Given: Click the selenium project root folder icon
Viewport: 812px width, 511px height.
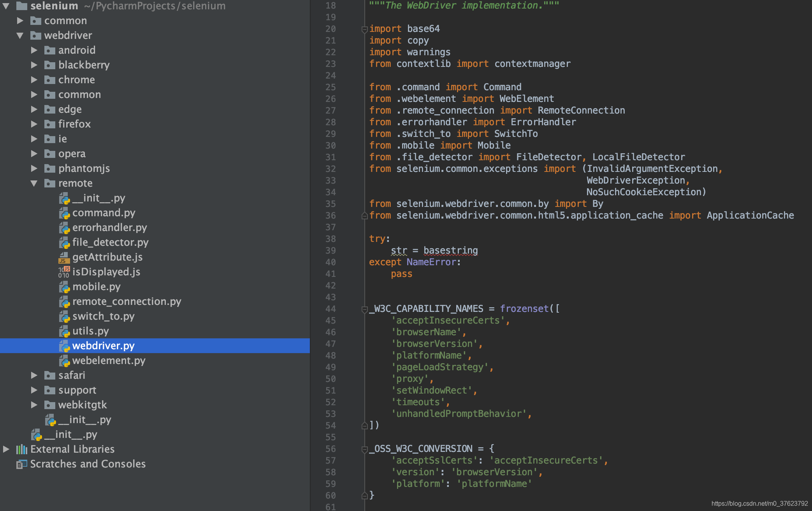Looking at the screenshot, I should pyautogui.click(x=22, y=6).
